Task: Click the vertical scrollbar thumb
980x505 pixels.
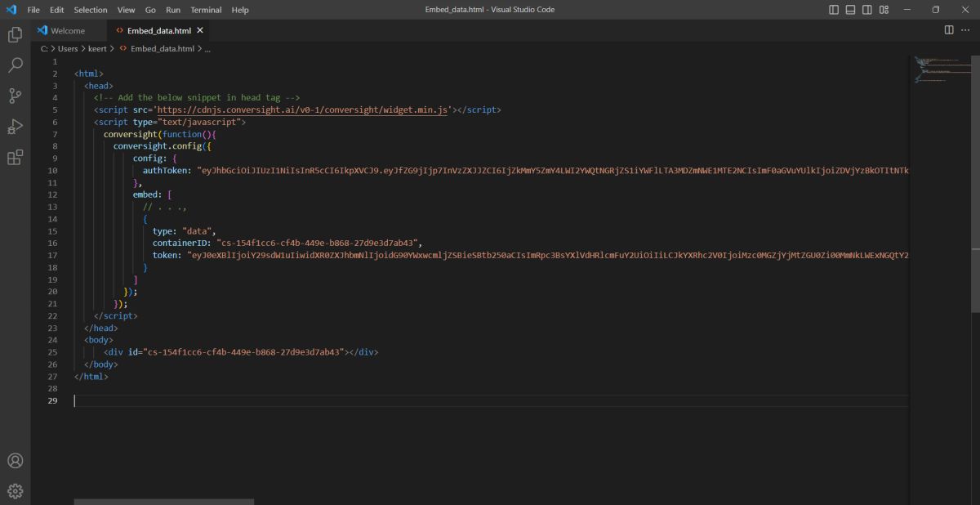Action: (975, 183)
